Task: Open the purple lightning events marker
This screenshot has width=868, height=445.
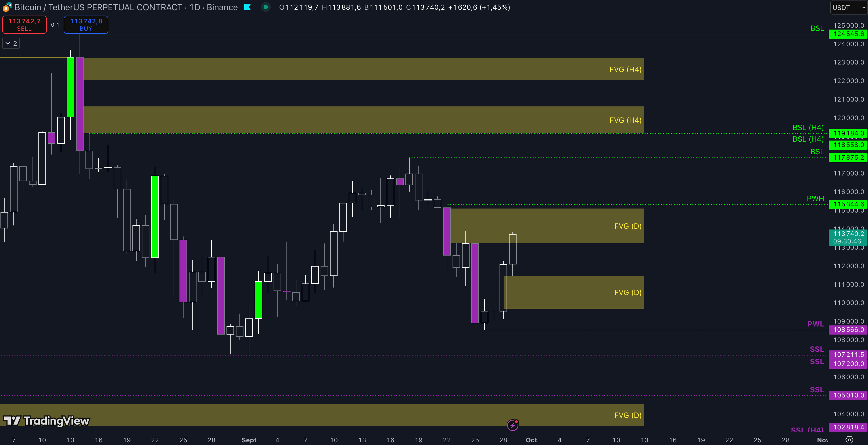Action: [512, 425]
